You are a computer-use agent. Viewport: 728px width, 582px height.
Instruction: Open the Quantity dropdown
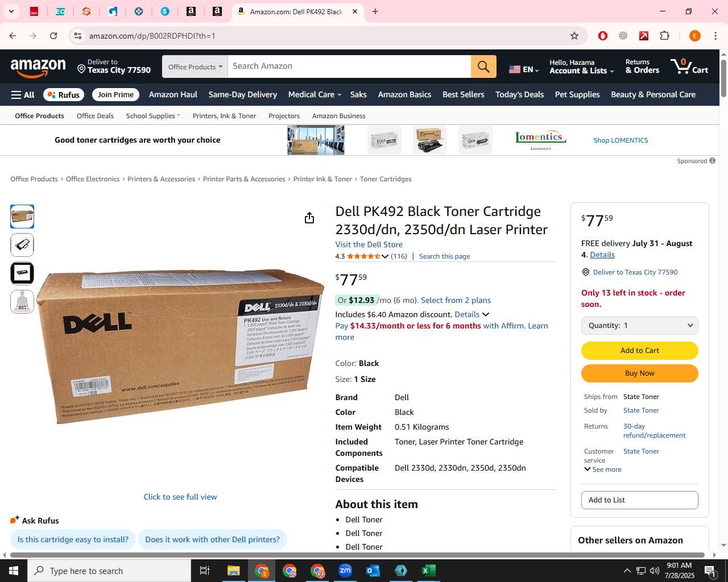(x=639, y=326)
